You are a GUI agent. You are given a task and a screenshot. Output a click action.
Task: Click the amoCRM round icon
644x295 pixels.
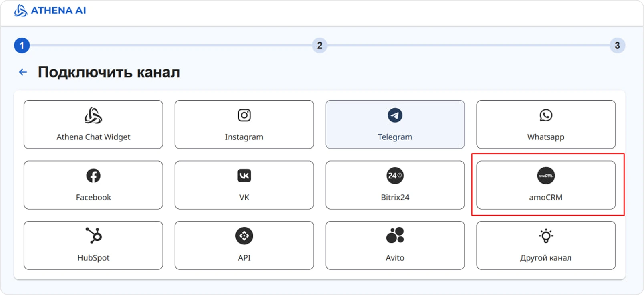pyautogui.click(x=546, y=176)
